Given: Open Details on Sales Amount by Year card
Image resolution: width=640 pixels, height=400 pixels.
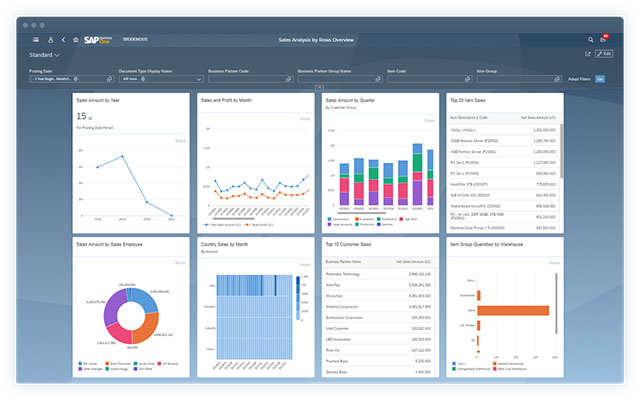Looking at the screenshot, I should tap(181, 141).
